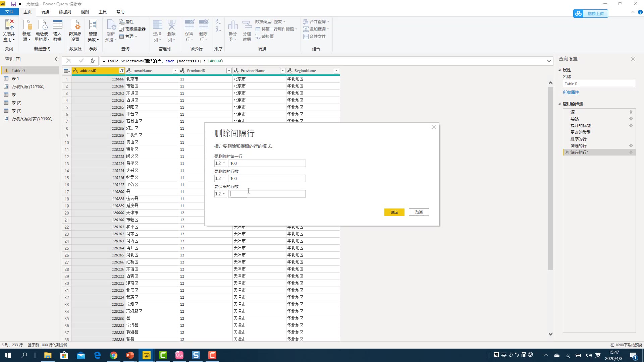This screenshot has width=644, height=362.
Task: Switch to the 转换 ribbon tab
Action: [x=45, y=12]
